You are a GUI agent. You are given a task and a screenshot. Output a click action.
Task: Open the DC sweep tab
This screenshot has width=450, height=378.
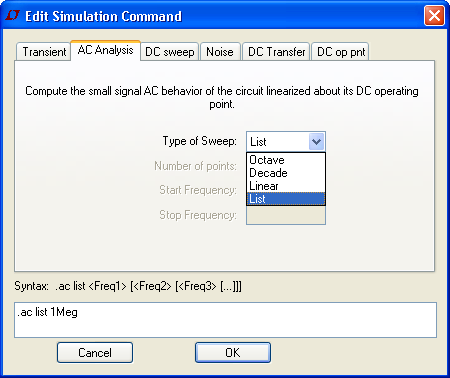click(x=170, y=52)
